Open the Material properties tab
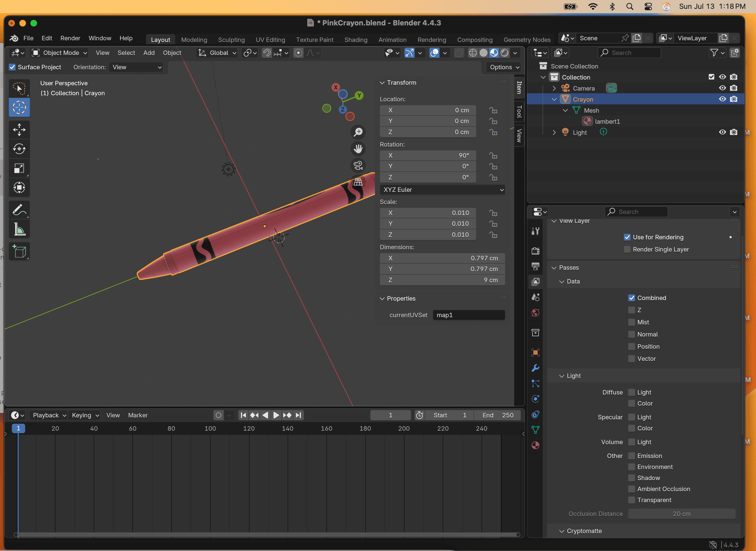 (x=535, y=445)
